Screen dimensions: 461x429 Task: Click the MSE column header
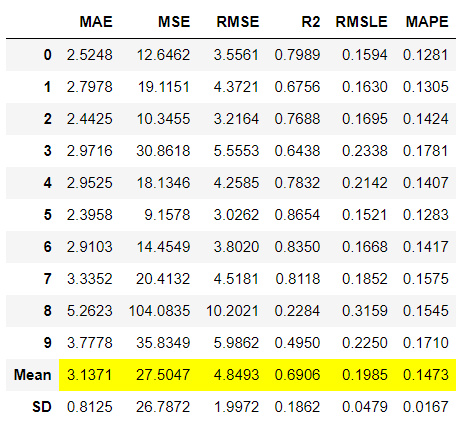(x=174, y=22)
